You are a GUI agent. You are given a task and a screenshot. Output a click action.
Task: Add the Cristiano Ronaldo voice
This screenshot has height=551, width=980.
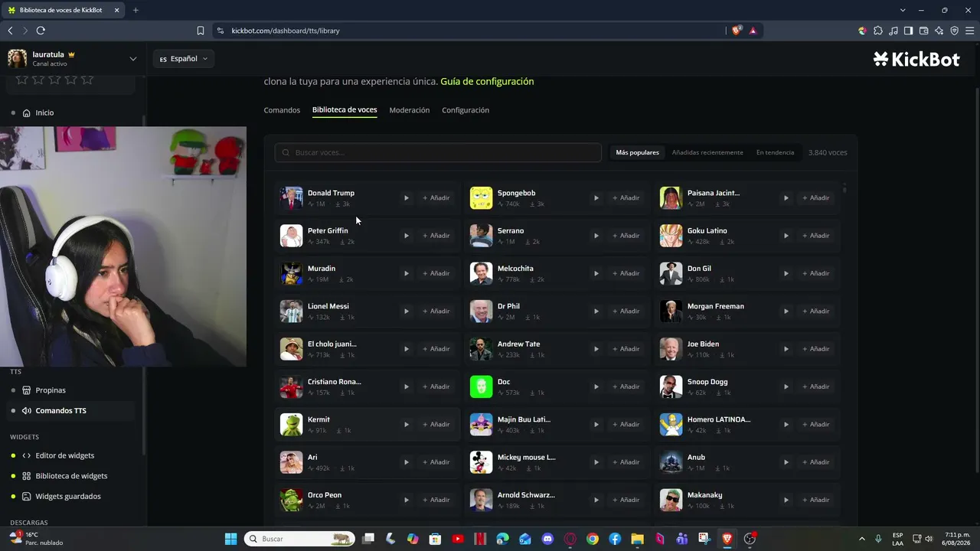pyautogui.click(x=436, y=386)
